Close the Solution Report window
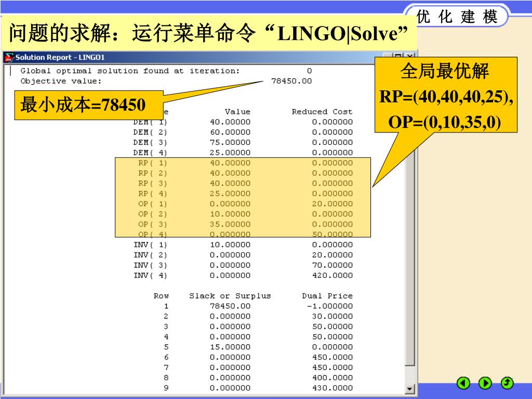This screenshot has height=399, width=532. click(410, 56)
